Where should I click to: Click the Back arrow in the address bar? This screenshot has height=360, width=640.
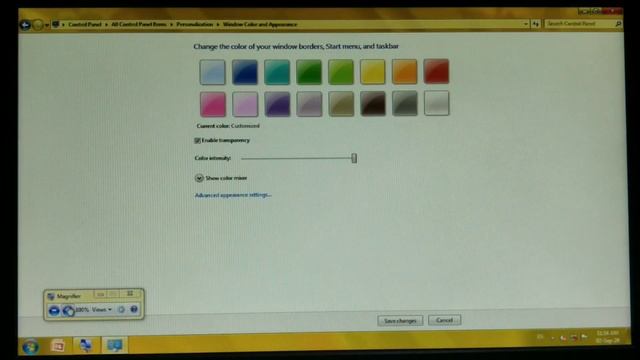25,25
